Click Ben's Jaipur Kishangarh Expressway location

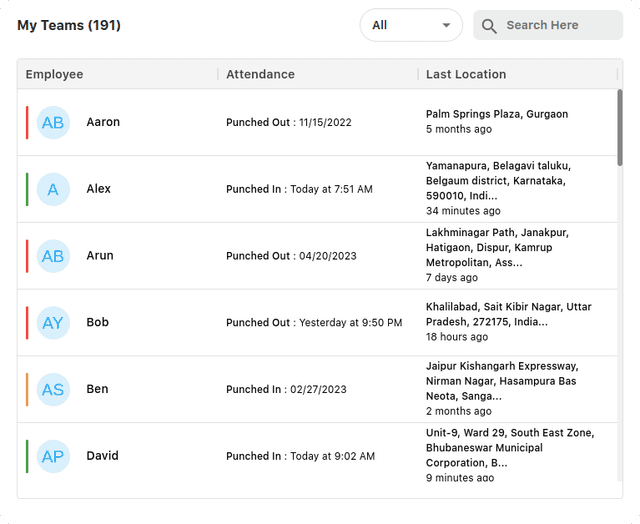coord(501,381)
